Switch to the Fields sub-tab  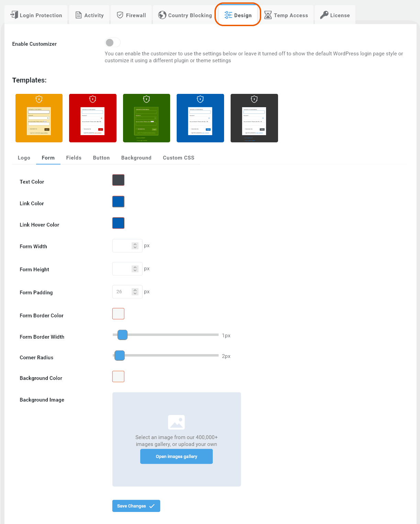point(74,158)
